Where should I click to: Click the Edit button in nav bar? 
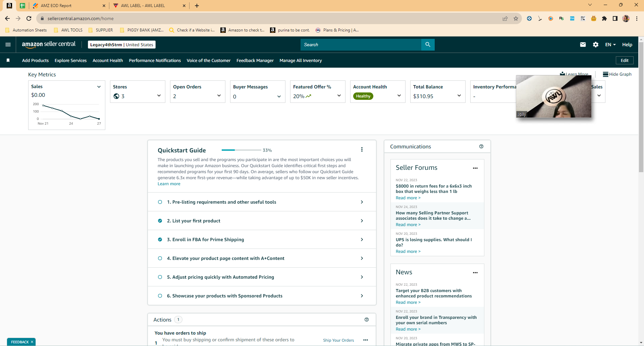pyautogui.click(x=625, y=60)
